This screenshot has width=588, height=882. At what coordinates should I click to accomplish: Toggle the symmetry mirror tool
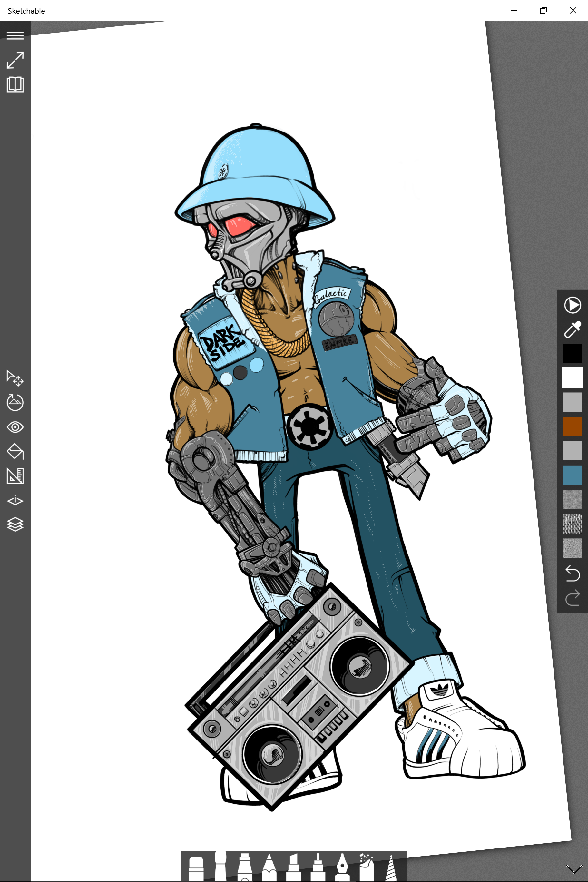[15, 501]
